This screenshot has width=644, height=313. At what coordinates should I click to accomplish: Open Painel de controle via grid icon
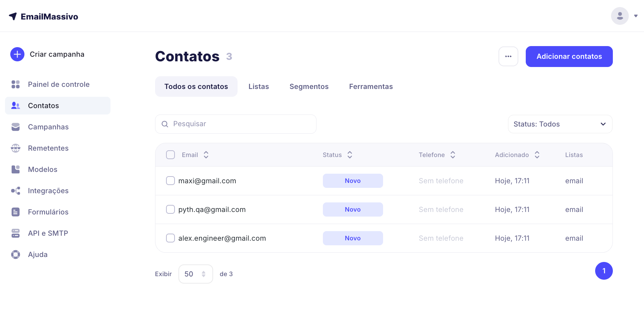click(16, 84)
